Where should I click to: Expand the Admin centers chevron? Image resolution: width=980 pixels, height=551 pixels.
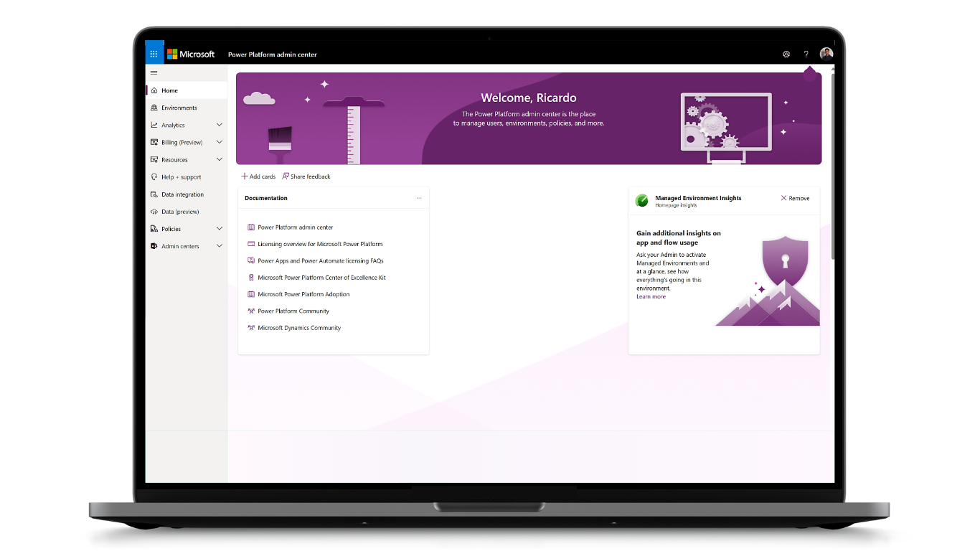click(220, 246)
